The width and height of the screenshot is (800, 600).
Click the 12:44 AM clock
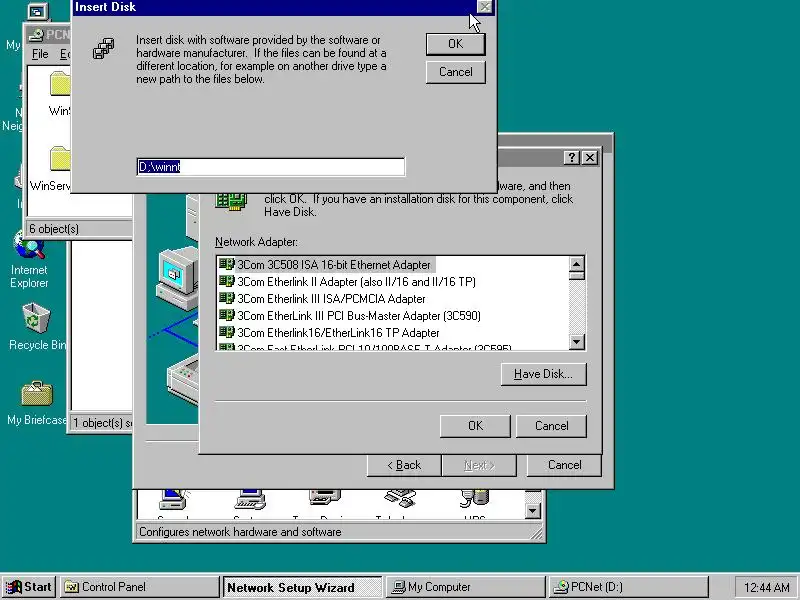[x=766, y=588]
